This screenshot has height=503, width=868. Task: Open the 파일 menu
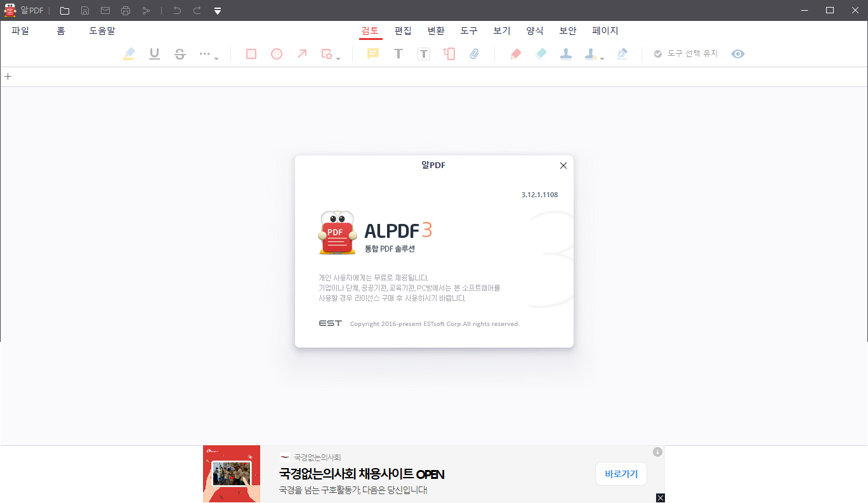[20, 30]
